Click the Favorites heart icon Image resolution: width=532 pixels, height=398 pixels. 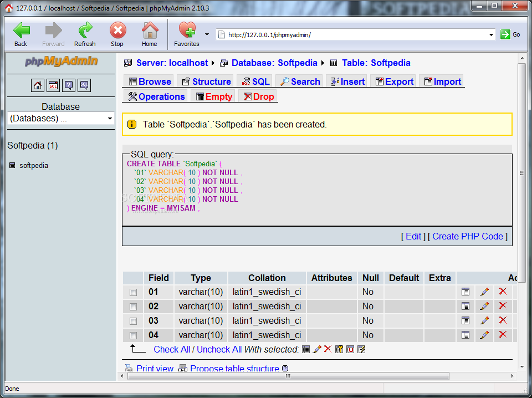(187, 30)
